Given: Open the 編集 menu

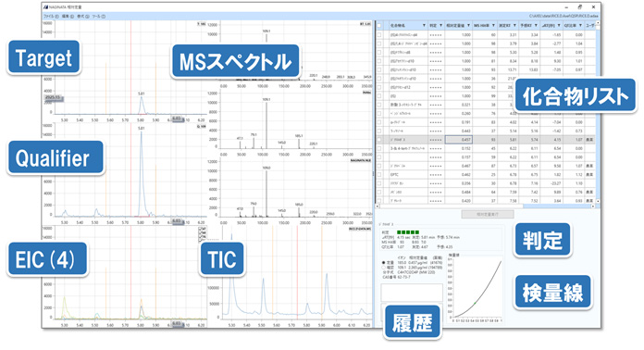Looking at the screenshot, I should click(x=68, y=17).
